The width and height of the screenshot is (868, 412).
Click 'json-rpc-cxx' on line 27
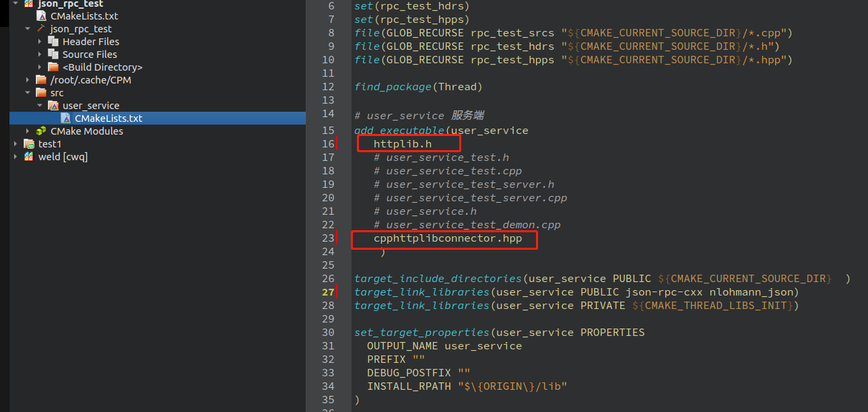pyautogui.click(x=664, y=291)
